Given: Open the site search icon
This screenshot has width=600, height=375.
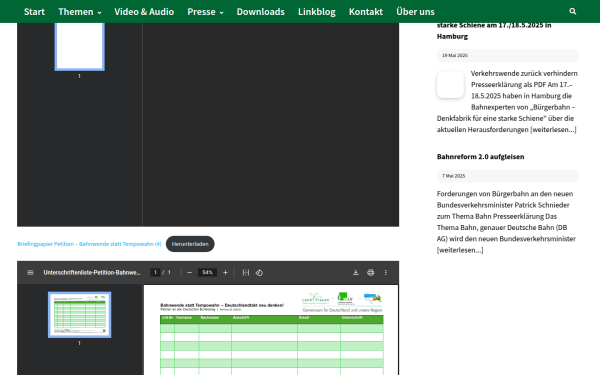Looking at the screenshot, I should point(572,11).
